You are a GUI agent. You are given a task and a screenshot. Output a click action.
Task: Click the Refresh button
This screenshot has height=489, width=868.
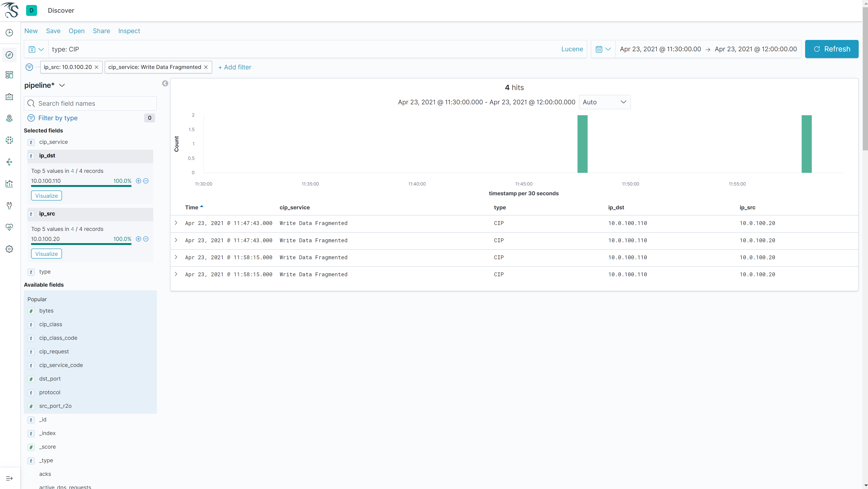pyautogui.click(x=832, y=49)
